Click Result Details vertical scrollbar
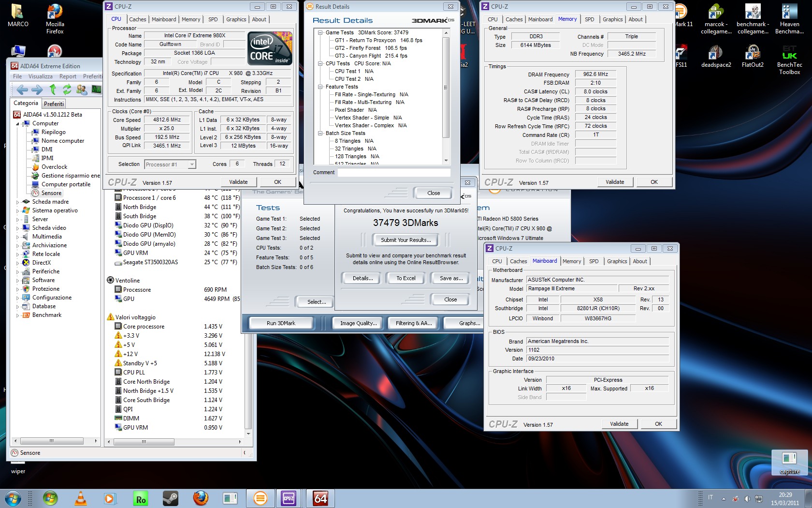The image size is (812, 508). pos(446,97)
